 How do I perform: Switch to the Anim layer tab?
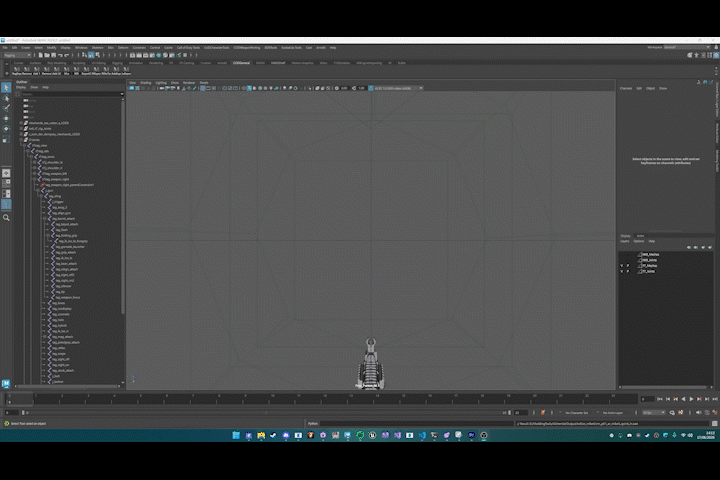pyautogui.click(x=640, y=236)
